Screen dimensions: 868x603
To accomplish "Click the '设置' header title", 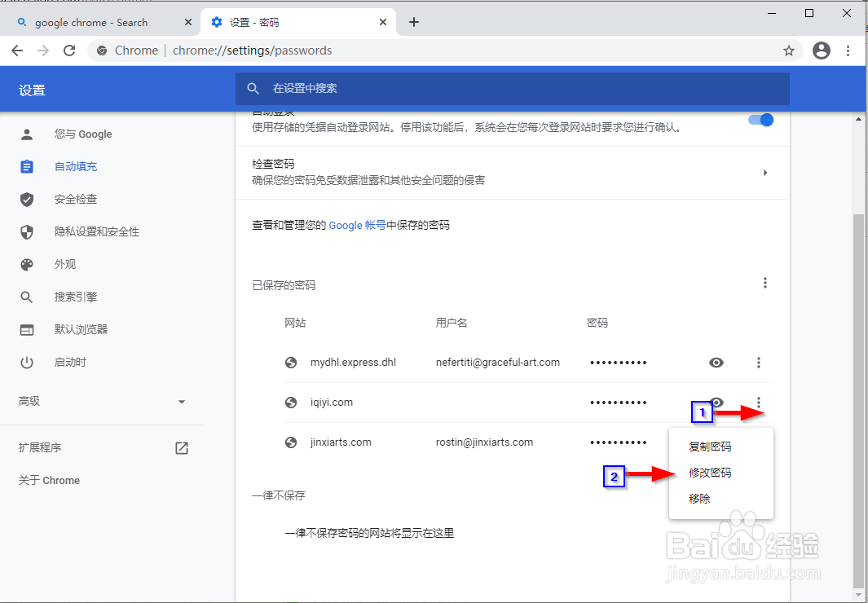I will [32, 90].
